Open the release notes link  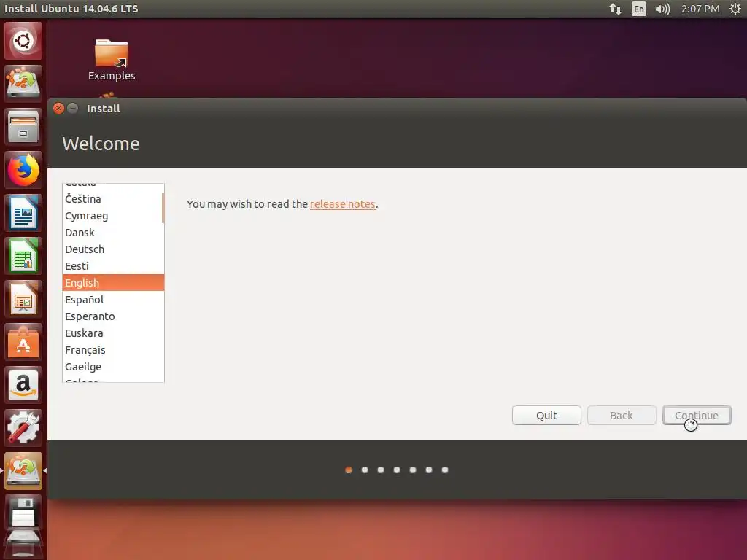[343, 204]
